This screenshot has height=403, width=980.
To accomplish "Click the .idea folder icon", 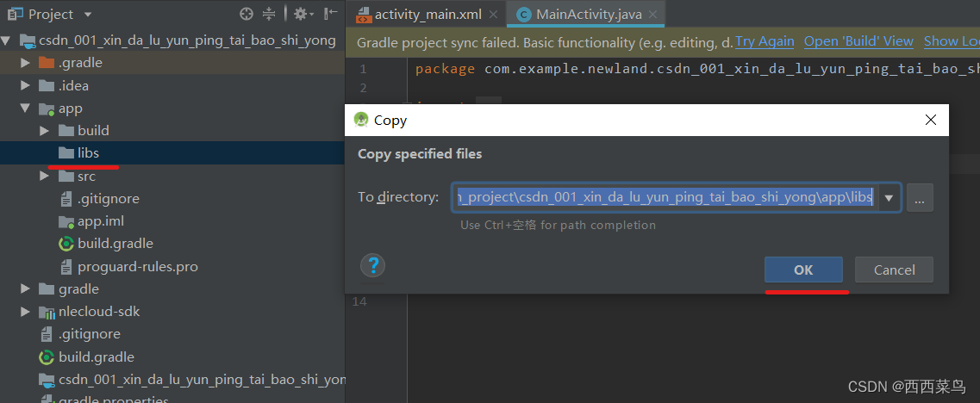I will [47, 85].
